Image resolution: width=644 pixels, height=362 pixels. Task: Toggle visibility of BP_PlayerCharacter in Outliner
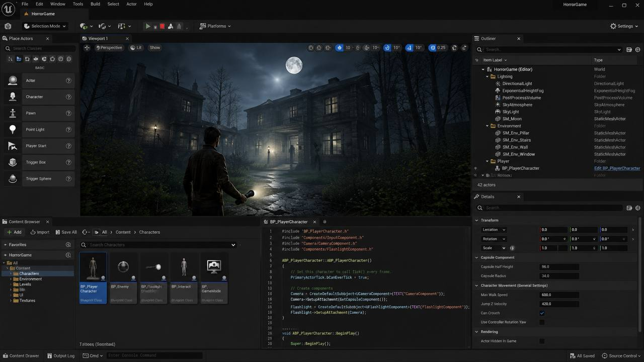(476, 168)
